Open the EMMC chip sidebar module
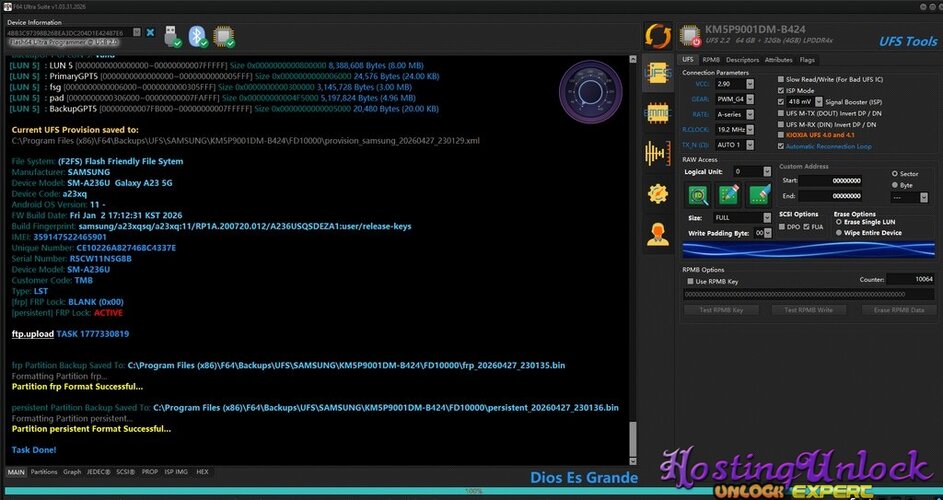 (658, 113)
